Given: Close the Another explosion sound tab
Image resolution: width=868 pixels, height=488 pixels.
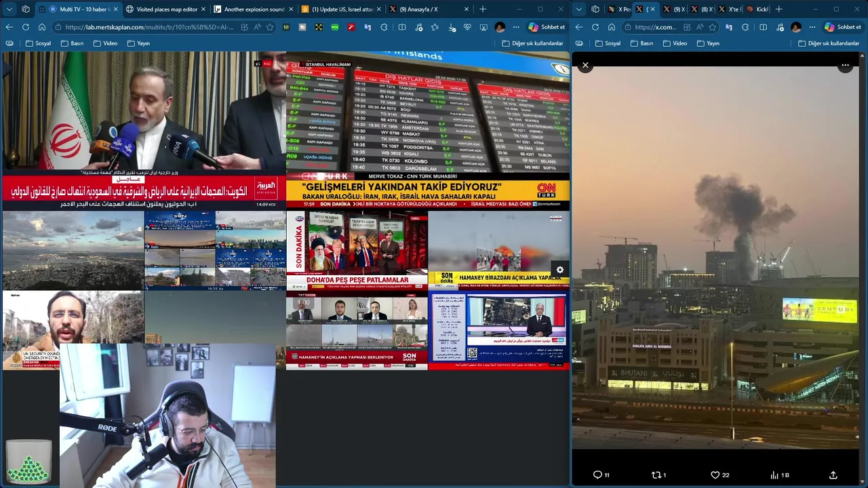Looking at the screenshot, I should [x=291, y=9].
